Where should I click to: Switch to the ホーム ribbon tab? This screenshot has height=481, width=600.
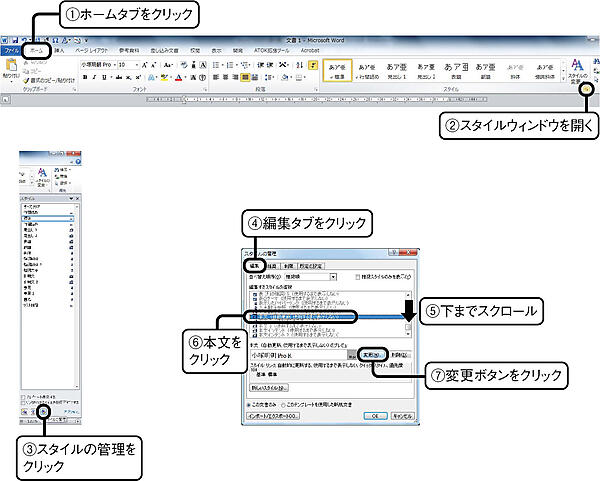(x=37, y=48)
